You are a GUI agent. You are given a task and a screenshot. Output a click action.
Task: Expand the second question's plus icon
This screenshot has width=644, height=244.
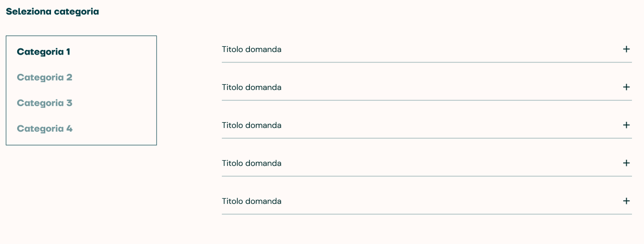(626, 87)
